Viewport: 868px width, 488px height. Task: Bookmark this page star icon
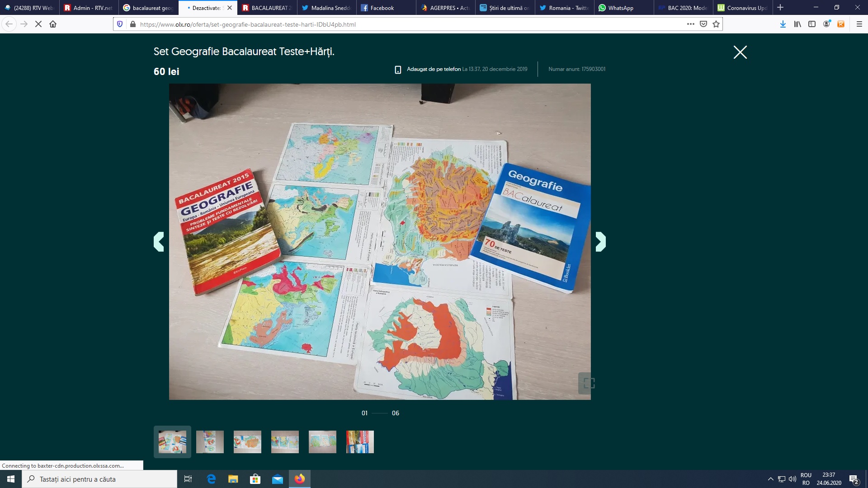tap(716, 24)
